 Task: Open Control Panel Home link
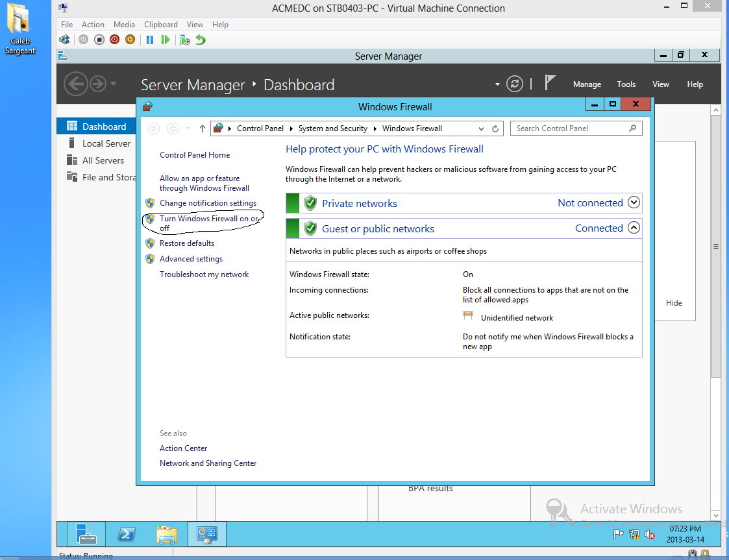(x=195, y=154)
